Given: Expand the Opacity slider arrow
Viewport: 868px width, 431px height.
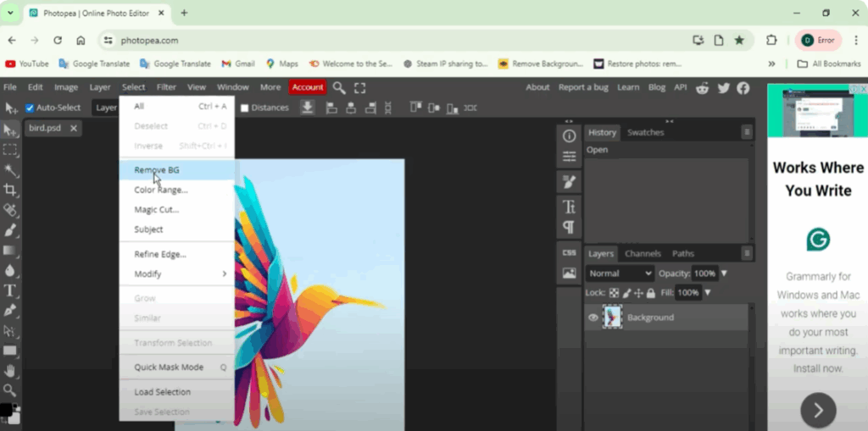Looking at the screenshot, I should pyautogui.click(x=725, y=274).
